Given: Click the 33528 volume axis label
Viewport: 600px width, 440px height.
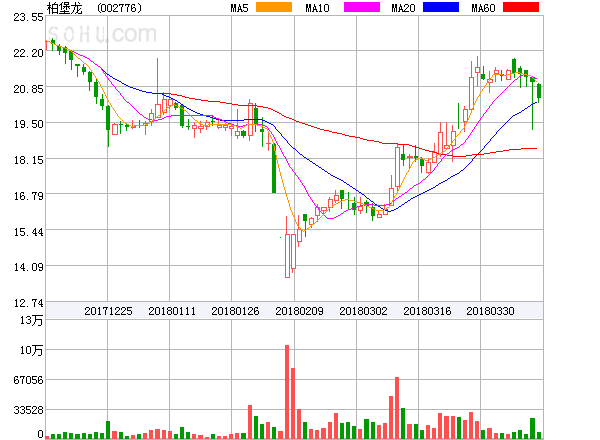Looking at the screenshot, I should pos(28,410).
